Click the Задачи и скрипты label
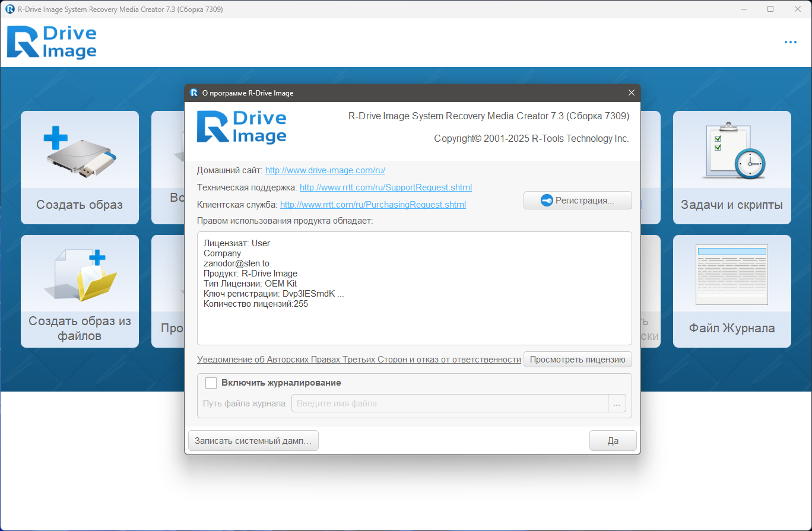The height and width of the screenshot is (531, 812). click(732, 205)
